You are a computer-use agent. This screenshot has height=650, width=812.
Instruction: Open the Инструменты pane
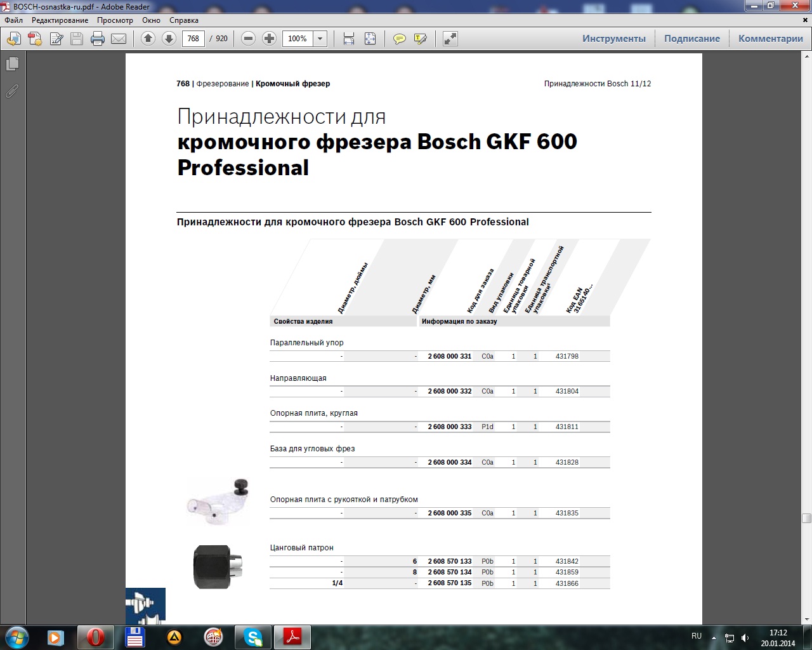614,39
